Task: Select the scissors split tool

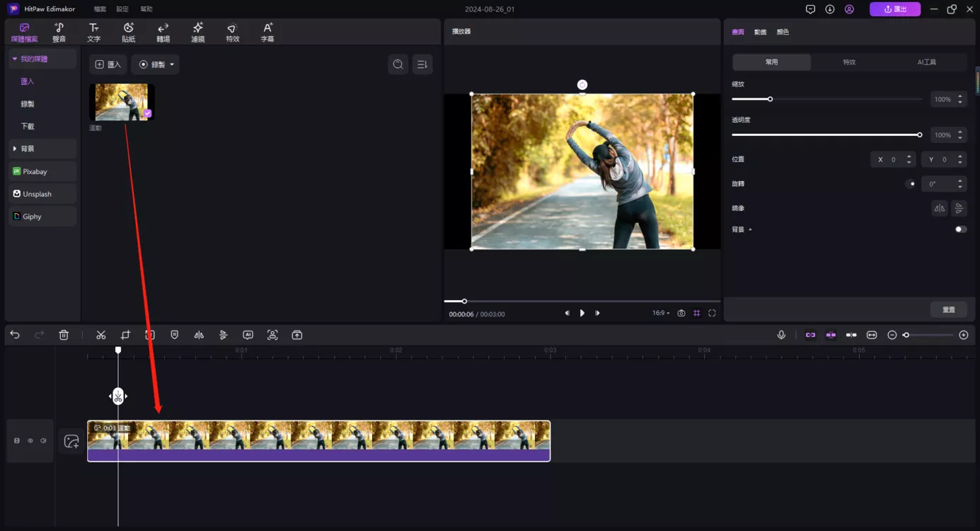Action: (101, 335)
